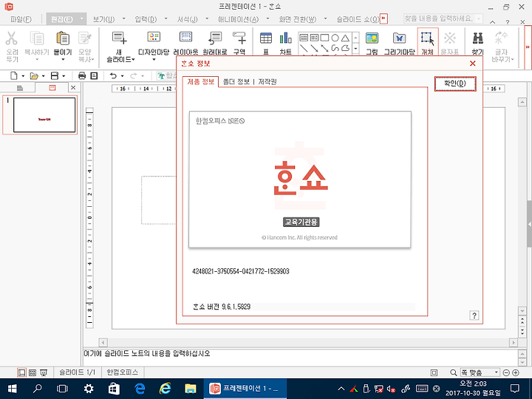
Task: Close the slide thumbnail panel
Action: pos(73,88)
